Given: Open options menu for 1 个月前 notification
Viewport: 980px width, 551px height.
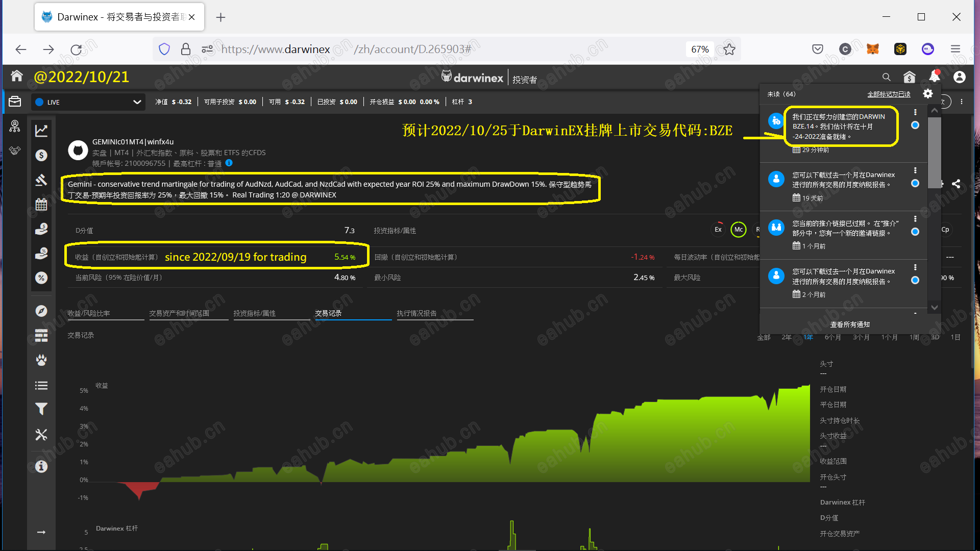Looking at the screenshot, I should [x=915, y=219].
